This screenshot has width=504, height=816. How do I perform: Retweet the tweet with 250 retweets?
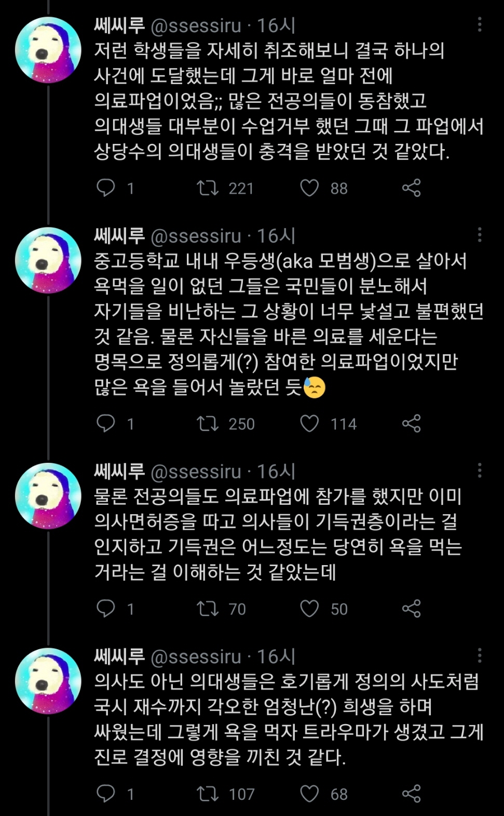coord(208,423)
